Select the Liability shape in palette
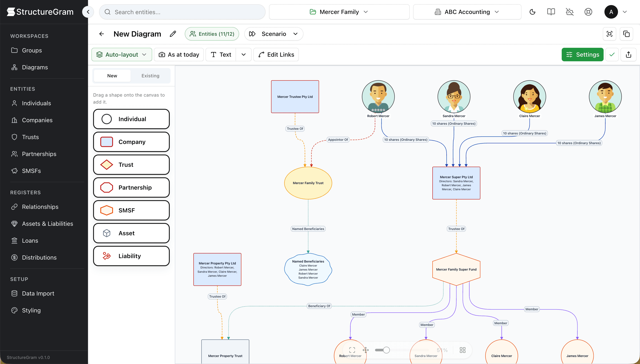Screen dimensions: 640x364 coord(131,256)
